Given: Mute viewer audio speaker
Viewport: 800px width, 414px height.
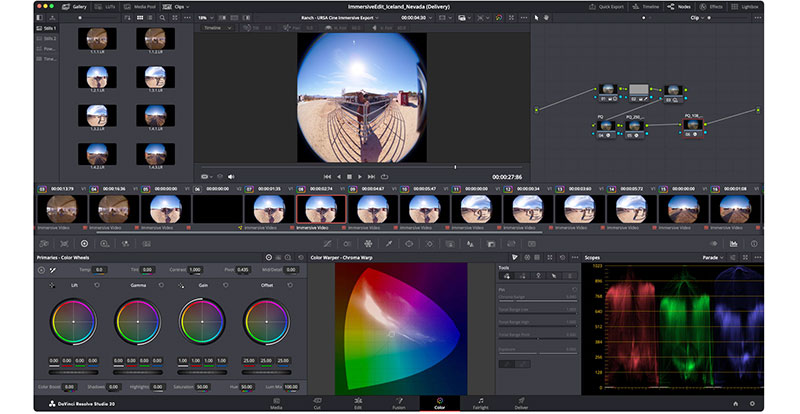Looking at the screenshot, I should 231,177.
